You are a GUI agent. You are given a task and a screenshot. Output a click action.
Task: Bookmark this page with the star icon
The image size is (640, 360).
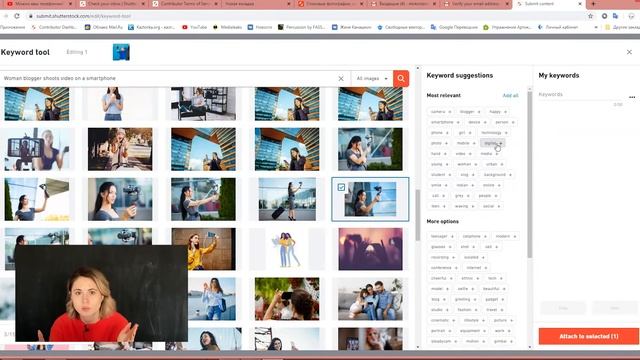pos(590,16)
